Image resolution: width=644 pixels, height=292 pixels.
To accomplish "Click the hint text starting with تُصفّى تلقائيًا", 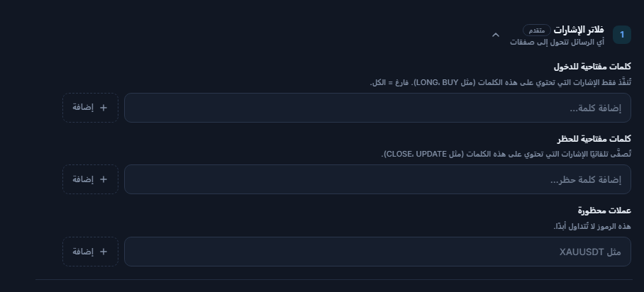I will (x=506, y=154).
